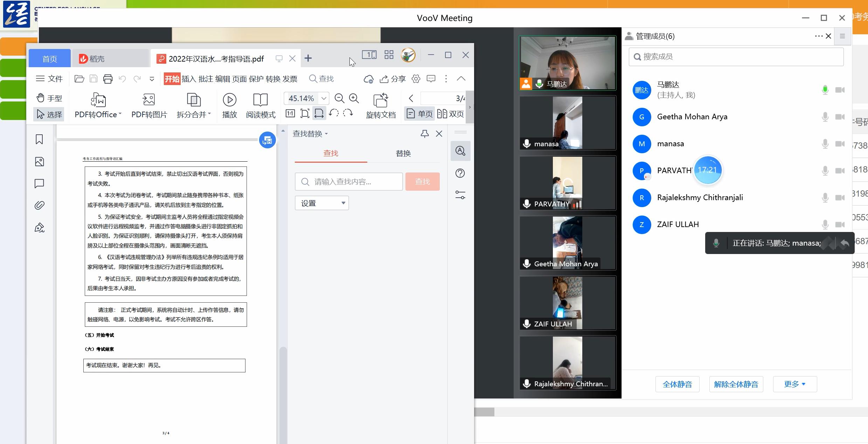Click 解除全体静音 button
The height and width of the screenshot is (444, 868).
coord(736,384)
